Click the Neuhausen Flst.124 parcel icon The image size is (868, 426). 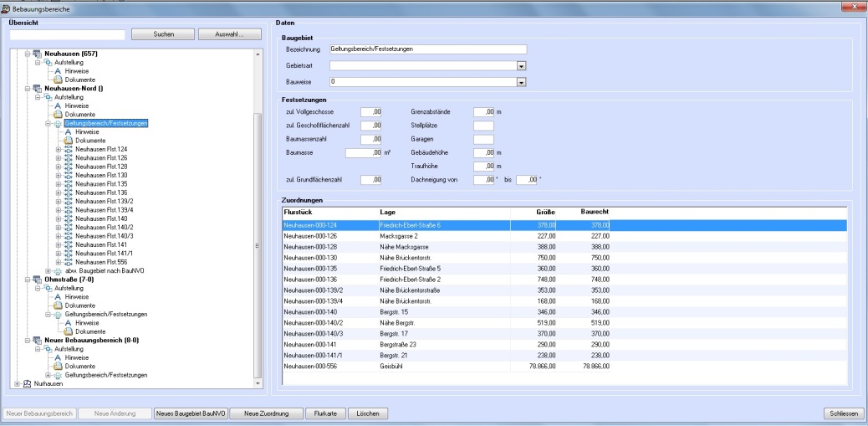point(69,149)
